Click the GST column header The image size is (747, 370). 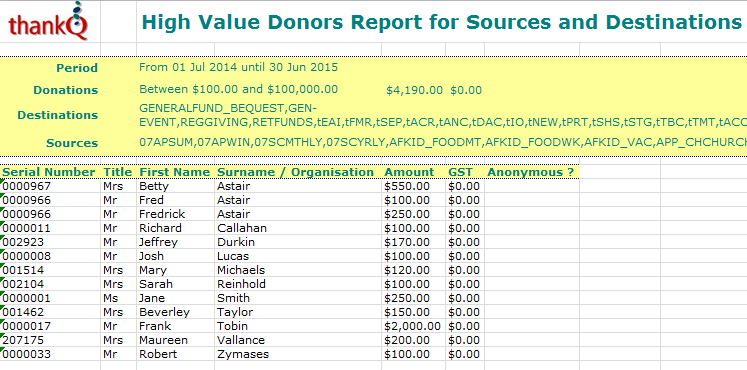(x=460, y=172)
